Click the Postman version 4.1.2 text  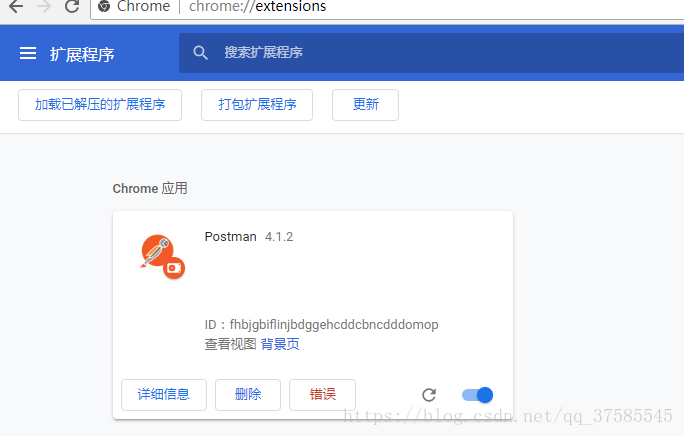[279, 237]
